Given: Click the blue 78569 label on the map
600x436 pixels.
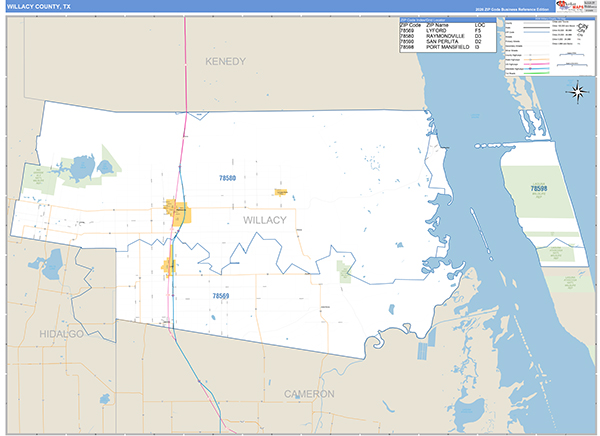Looking at the screenshot, I should [x=221, y=296].
